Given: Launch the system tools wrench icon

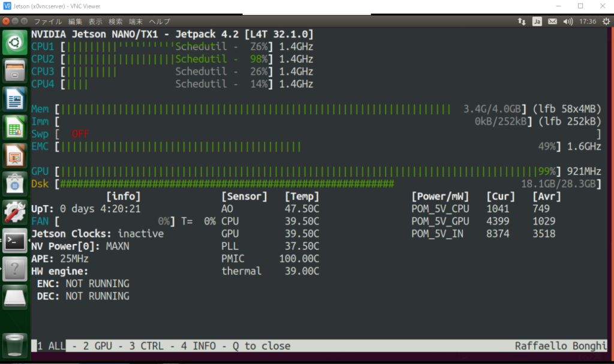Looking at the screenshot, I should click(13, 210).
